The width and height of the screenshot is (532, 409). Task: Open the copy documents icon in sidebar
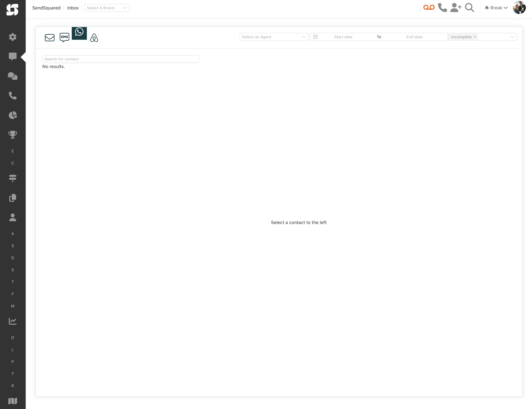pyautogui.click(x=13, y=198)
